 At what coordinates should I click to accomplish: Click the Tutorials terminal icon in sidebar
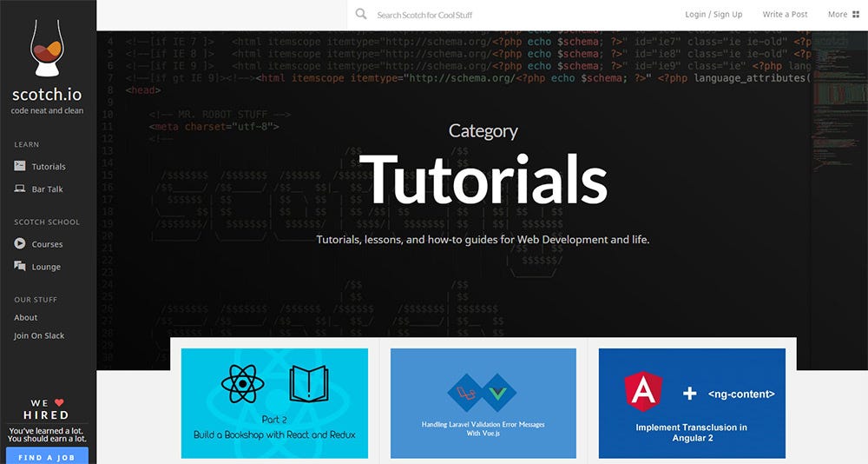[x=20, y=166]
